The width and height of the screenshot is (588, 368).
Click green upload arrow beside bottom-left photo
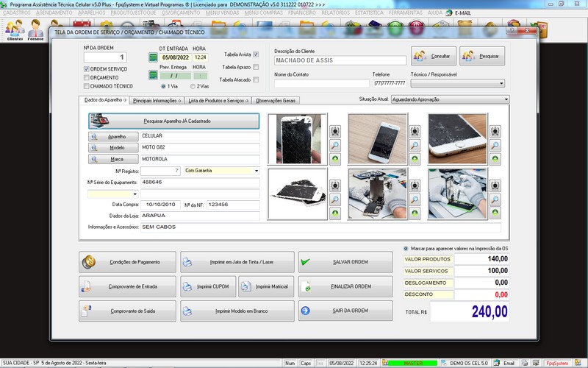click(x=335, y=213)
